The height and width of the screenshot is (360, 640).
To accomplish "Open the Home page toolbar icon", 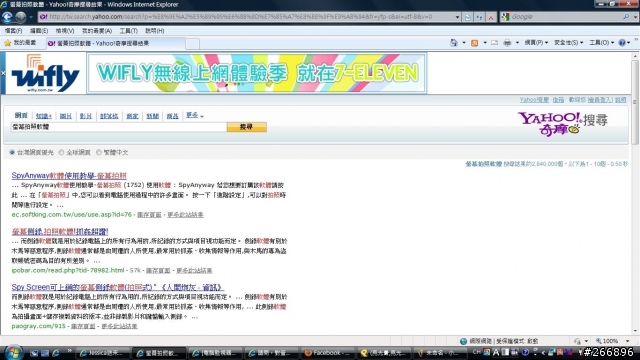I will pyautogui.click(x=453, y=42).
